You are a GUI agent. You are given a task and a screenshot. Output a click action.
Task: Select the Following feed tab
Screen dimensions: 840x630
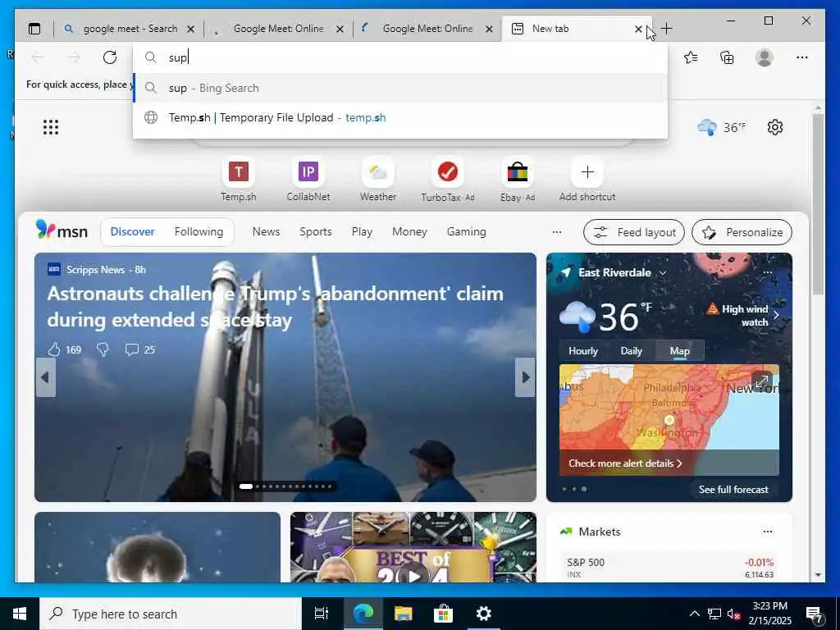(199, 231)
